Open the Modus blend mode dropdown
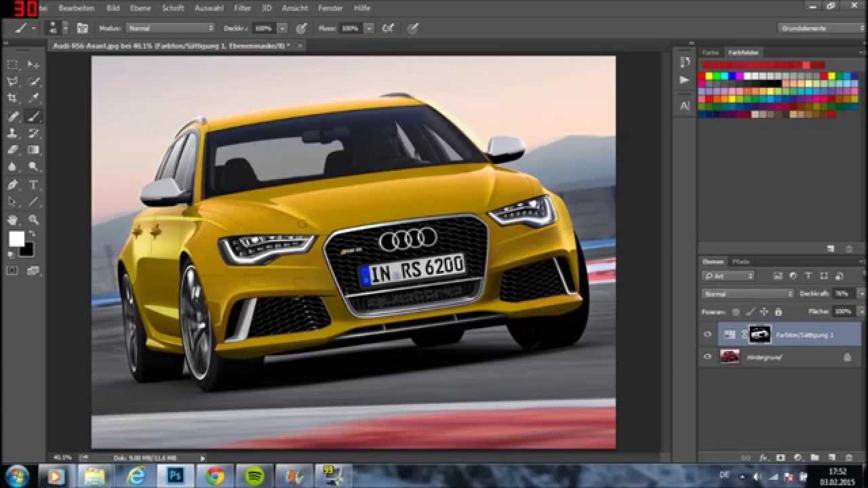Viewport: 868px width, 488px height. (170, 28)
